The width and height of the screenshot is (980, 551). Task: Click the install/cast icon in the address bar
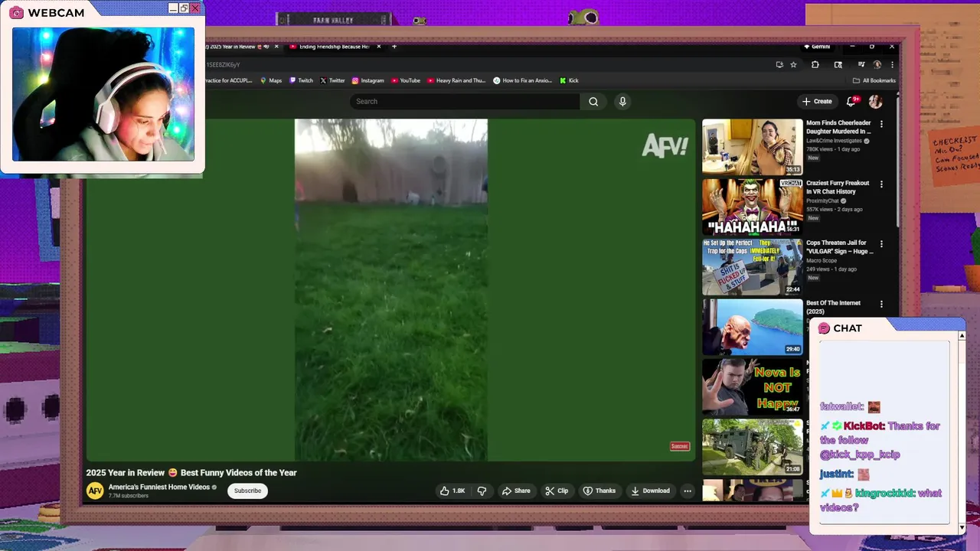coord(779,65)
